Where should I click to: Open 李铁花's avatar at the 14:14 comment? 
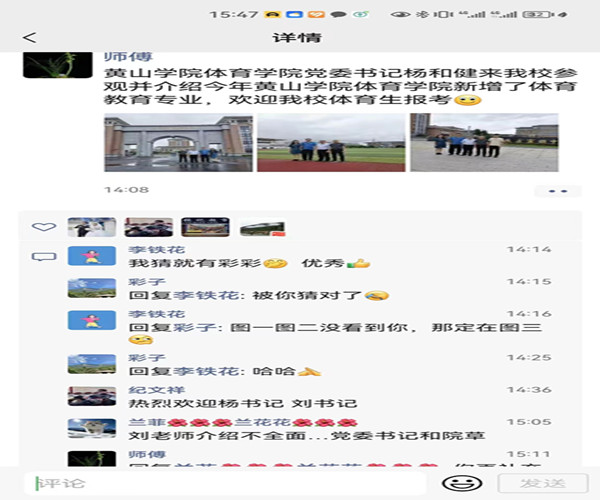point(92,256)
